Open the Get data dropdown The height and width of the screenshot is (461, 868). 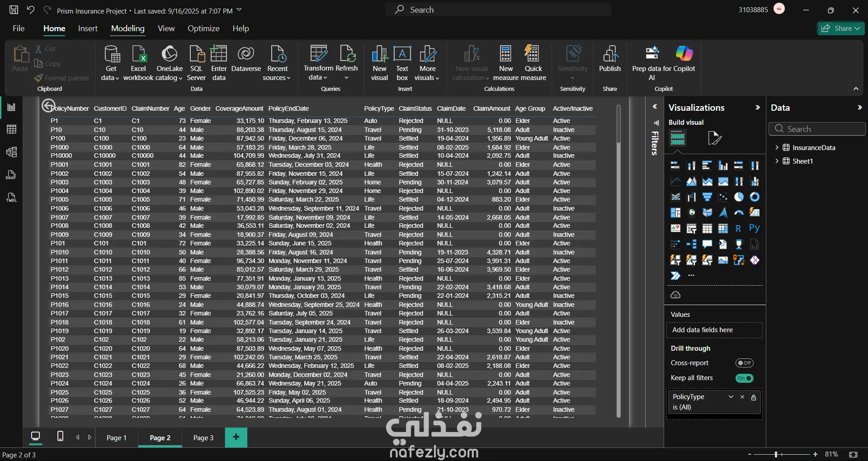[111, 62]
